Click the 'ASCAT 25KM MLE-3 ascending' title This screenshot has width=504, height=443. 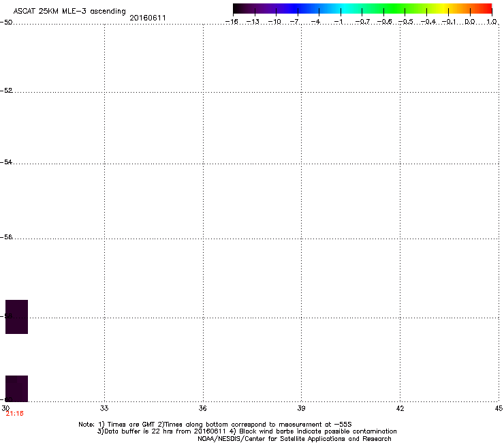[x=69, y=12]
